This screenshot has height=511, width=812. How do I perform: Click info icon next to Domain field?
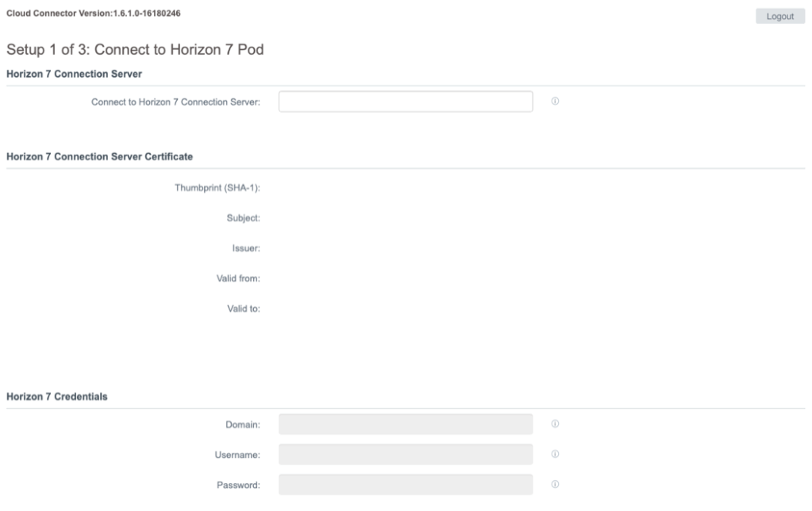coord(555,425)
